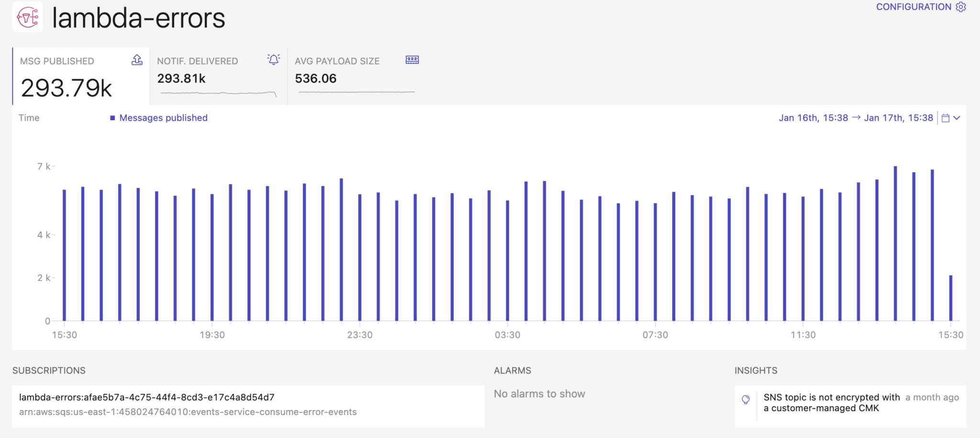Toggle the Messages published legend square
The height and width of the screenshot is (438, 980).
click(x=112, y=118)
